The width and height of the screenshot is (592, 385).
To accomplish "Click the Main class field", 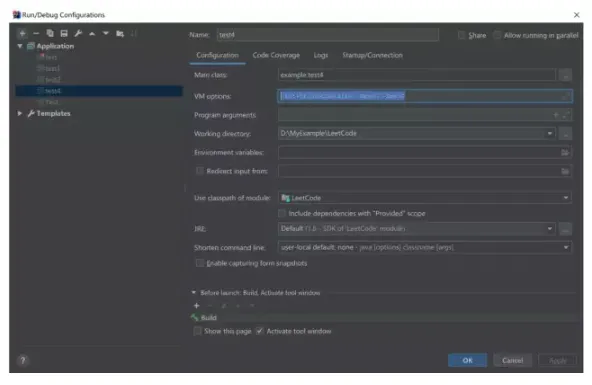I will (417, 75).
